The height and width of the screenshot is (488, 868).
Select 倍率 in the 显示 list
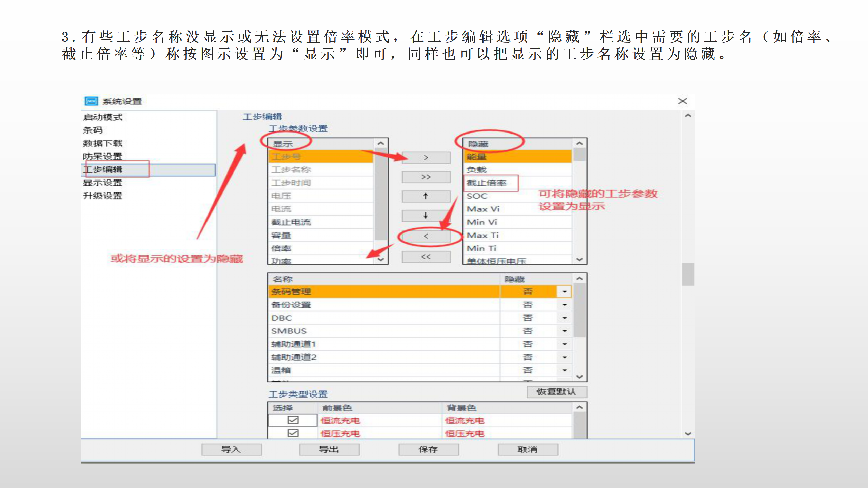coord(321,248)
